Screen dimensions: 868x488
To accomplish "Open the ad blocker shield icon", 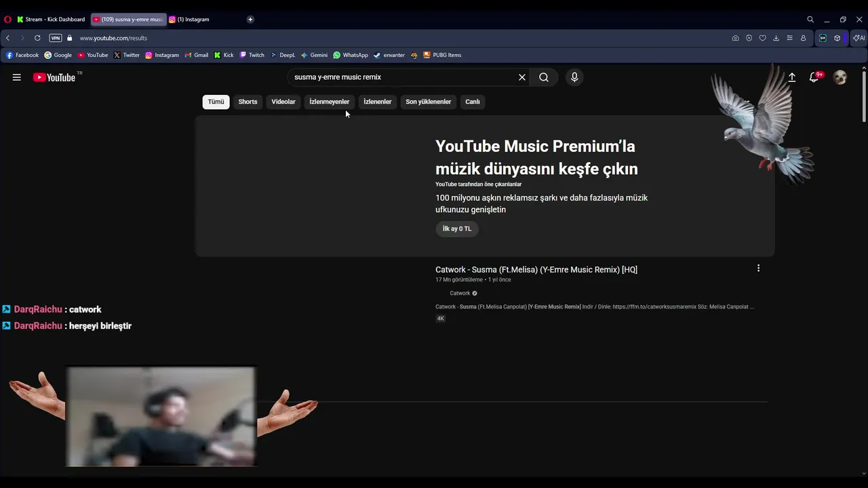I will pyautogui.click(x=749, y=38).
